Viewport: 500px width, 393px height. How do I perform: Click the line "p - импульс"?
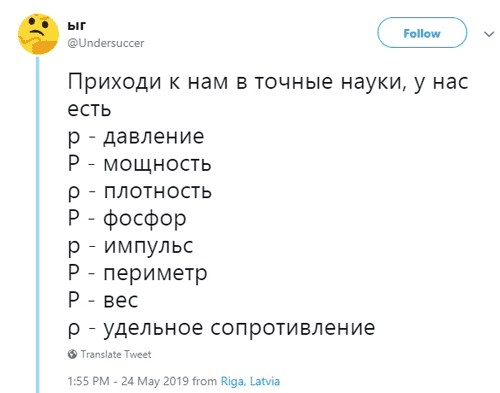[x=130, y=246]
